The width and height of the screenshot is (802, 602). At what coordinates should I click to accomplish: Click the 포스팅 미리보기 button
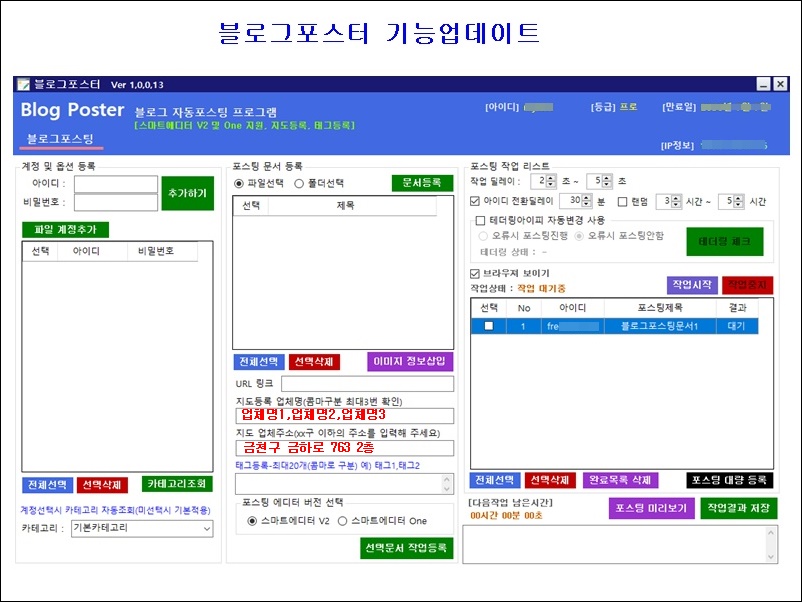click(x=652, y=508)
